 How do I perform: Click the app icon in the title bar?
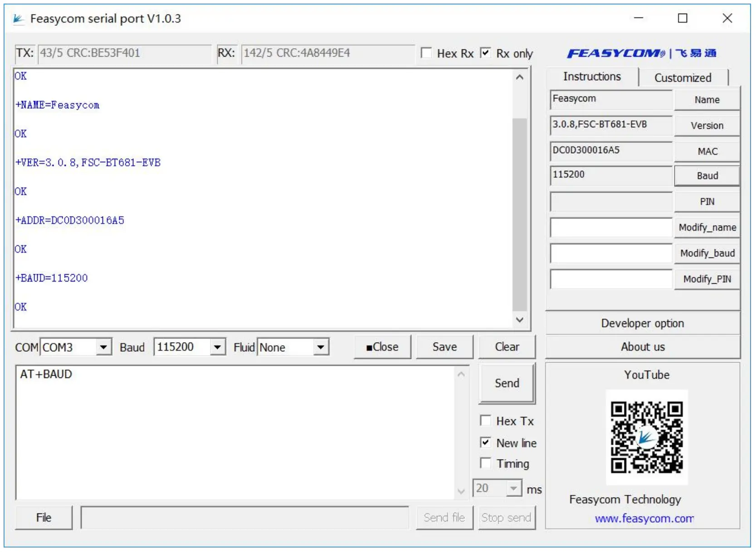[18, 19]
